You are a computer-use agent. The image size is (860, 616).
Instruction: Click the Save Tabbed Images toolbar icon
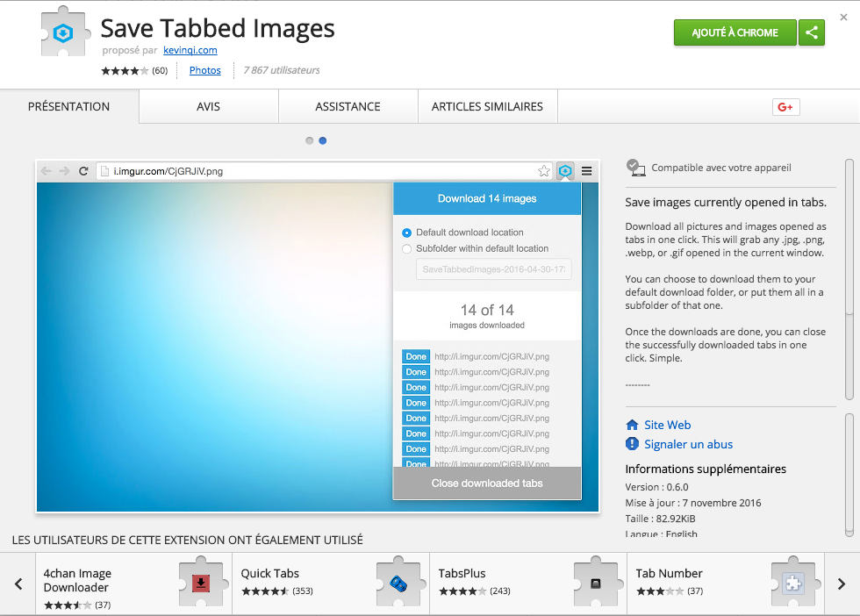coord(565,171)
